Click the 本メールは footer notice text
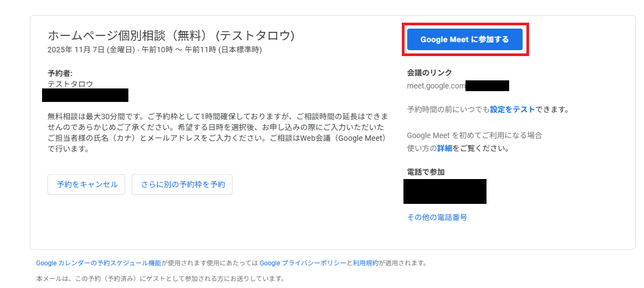This screenshot has height=288, width=644. click(x=160, y=279)
